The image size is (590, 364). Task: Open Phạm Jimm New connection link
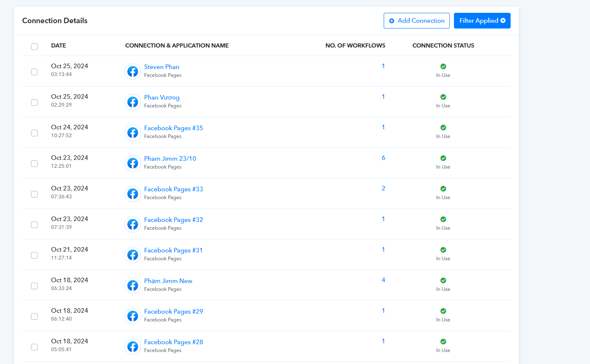(168, 281)
